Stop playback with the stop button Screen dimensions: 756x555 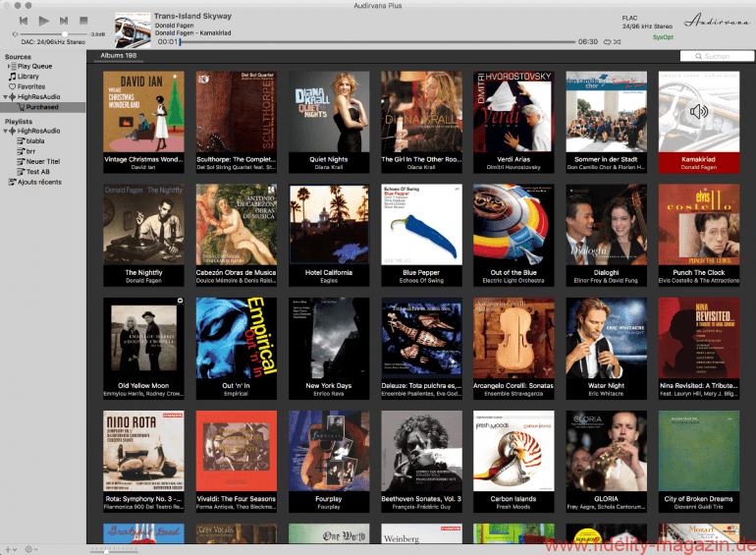coord(83,21)
